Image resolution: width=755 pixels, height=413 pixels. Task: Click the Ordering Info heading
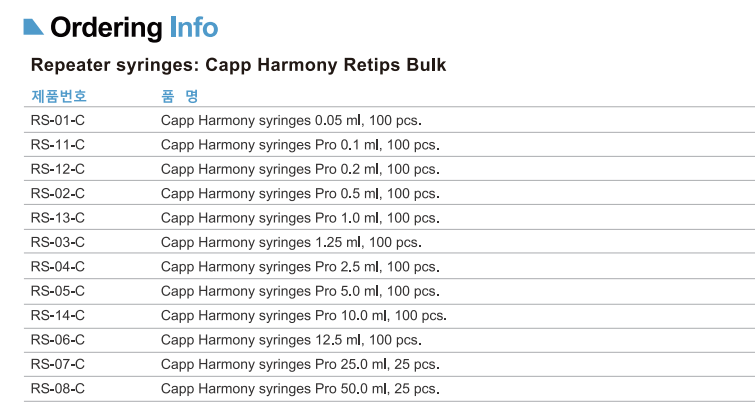(x=133, y=27)
